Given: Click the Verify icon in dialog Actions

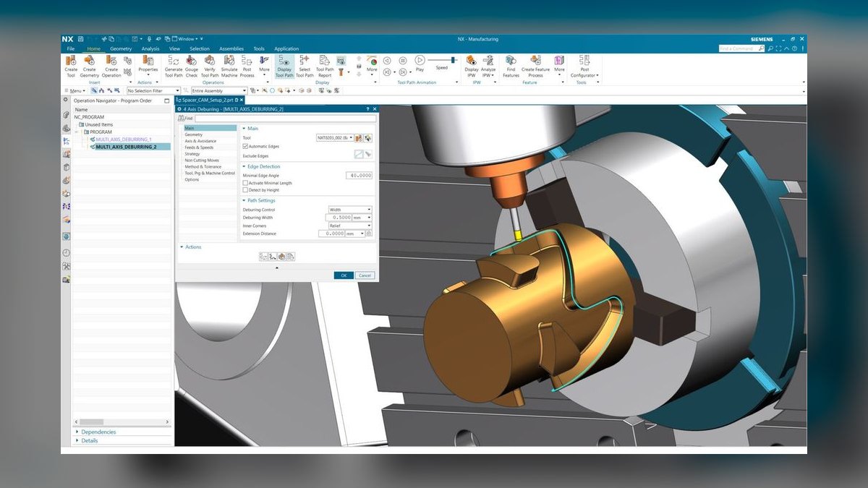Looking at the screenshot, I should 281,256.
